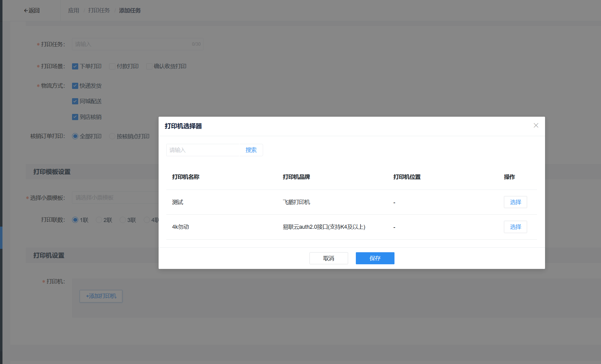Go to 打印任务 breadcrumb link
The height and width of the screenshot is (364, 601).
coord(99,10)
